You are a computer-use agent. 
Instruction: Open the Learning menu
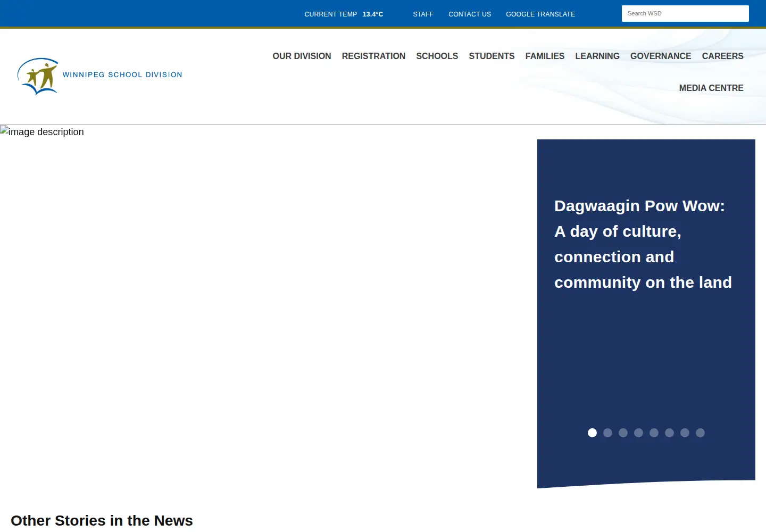(x=597, y=56)
